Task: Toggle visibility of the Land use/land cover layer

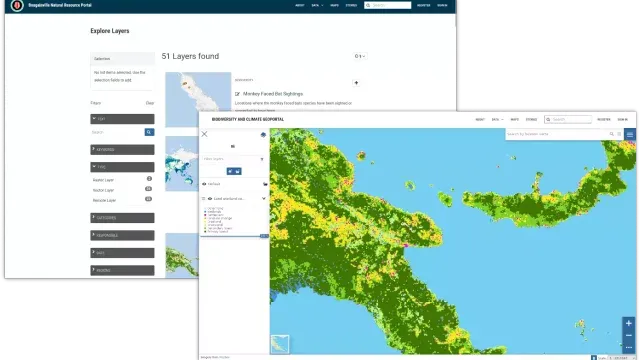Action: 210,199
